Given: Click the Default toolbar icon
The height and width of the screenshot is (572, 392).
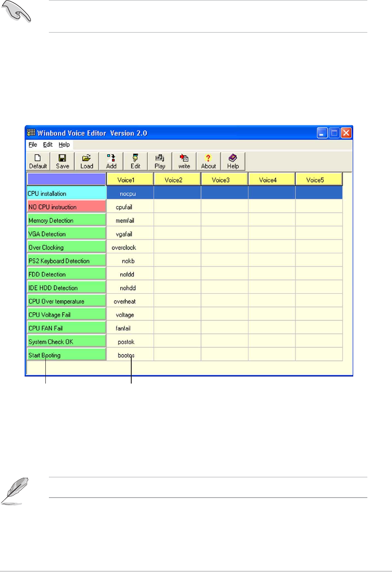Looking at the screenshot, I should pyautogui.click(x=38, y=161).
